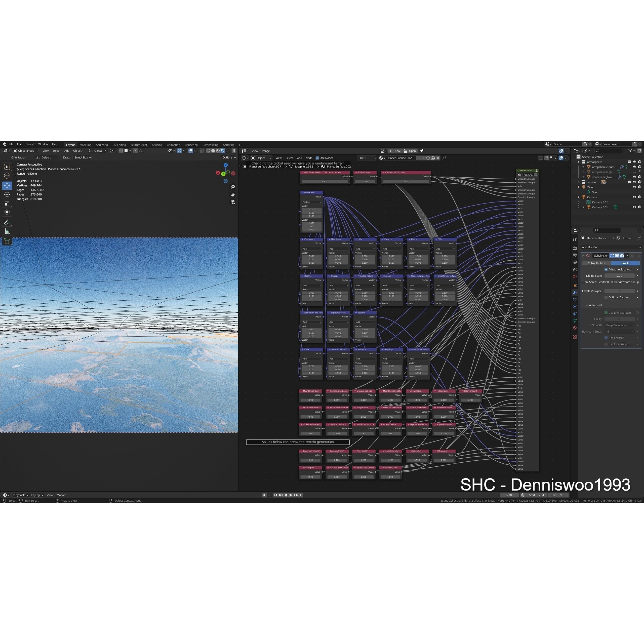Open the Render menu
This screenshot has height=644, width=644.
point(30,144)
